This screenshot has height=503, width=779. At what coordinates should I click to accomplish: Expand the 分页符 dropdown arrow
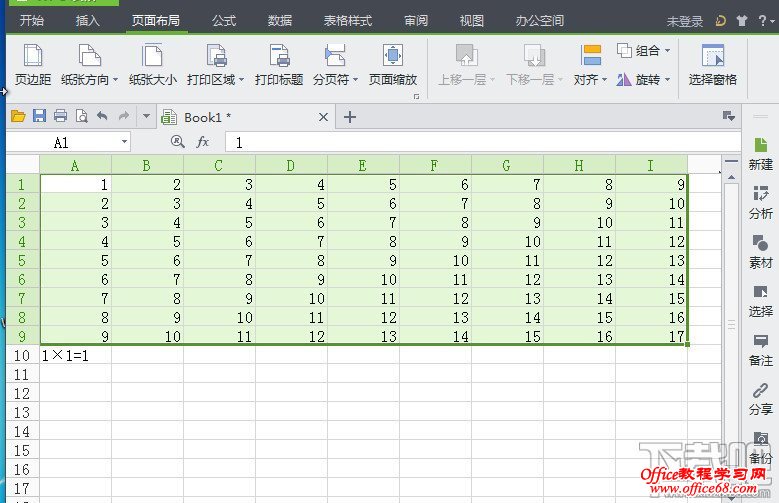(355, 80)
